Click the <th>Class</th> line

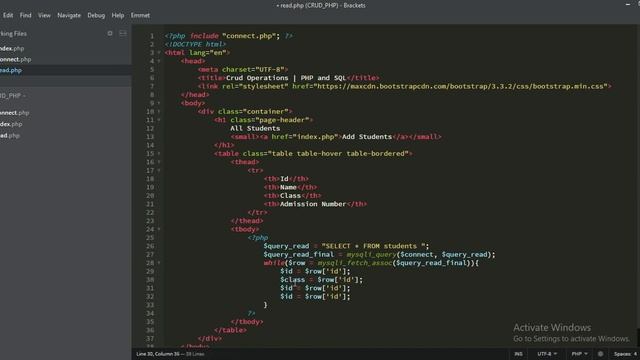[292, 196]
